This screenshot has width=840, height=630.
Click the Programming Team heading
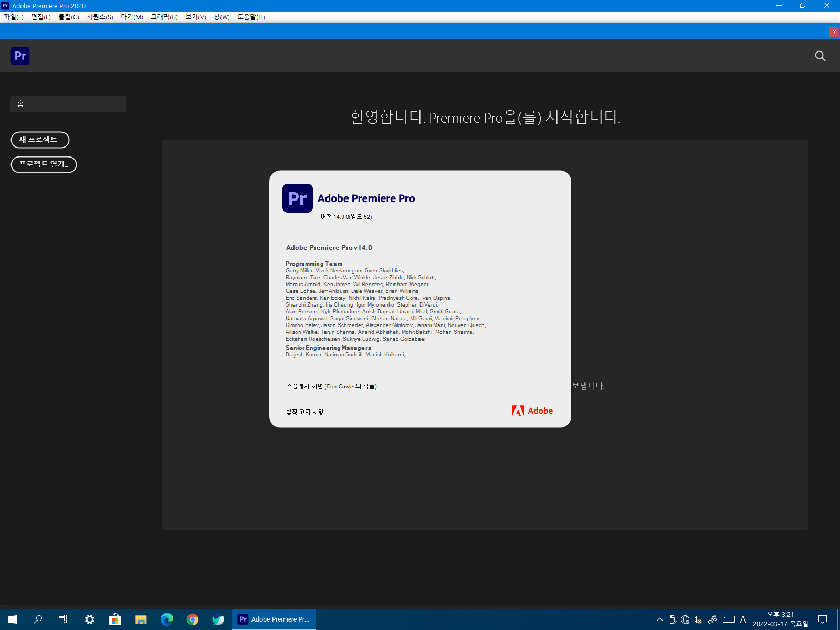314,264
